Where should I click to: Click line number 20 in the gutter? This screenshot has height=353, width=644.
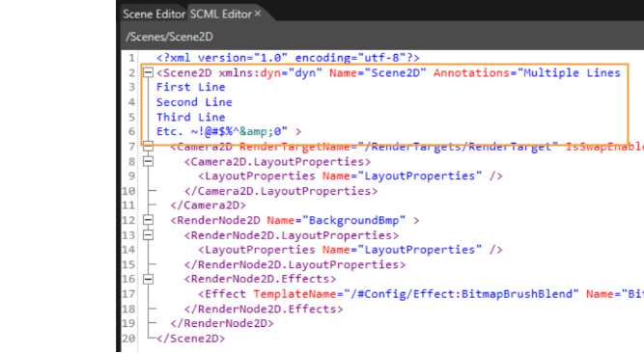click(128, 339)
